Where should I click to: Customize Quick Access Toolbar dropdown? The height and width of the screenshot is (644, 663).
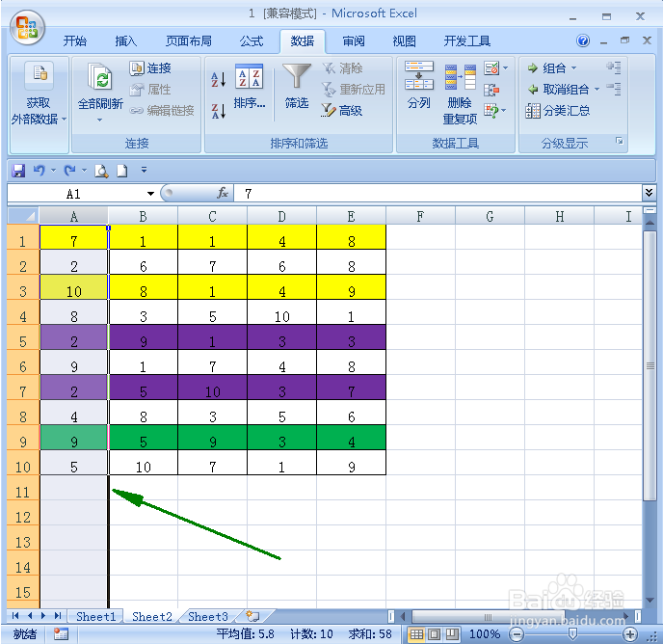click(144, 170)
